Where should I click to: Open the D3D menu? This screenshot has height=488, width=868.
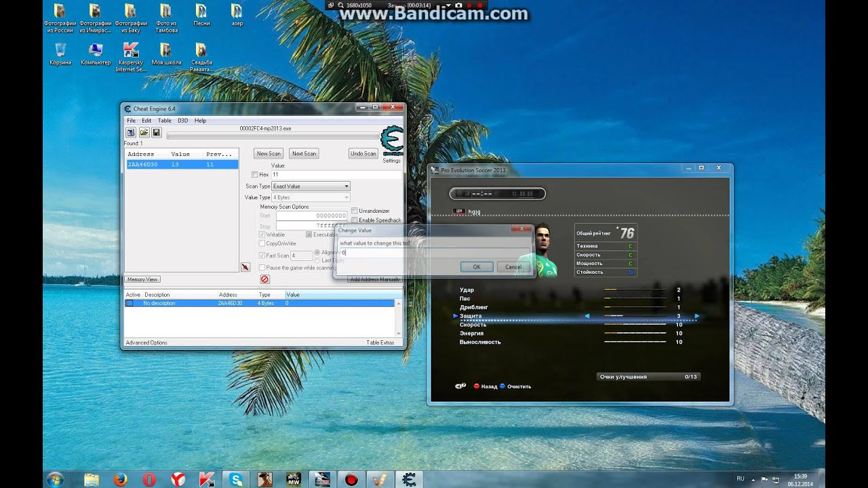click(x=183, y=121)
